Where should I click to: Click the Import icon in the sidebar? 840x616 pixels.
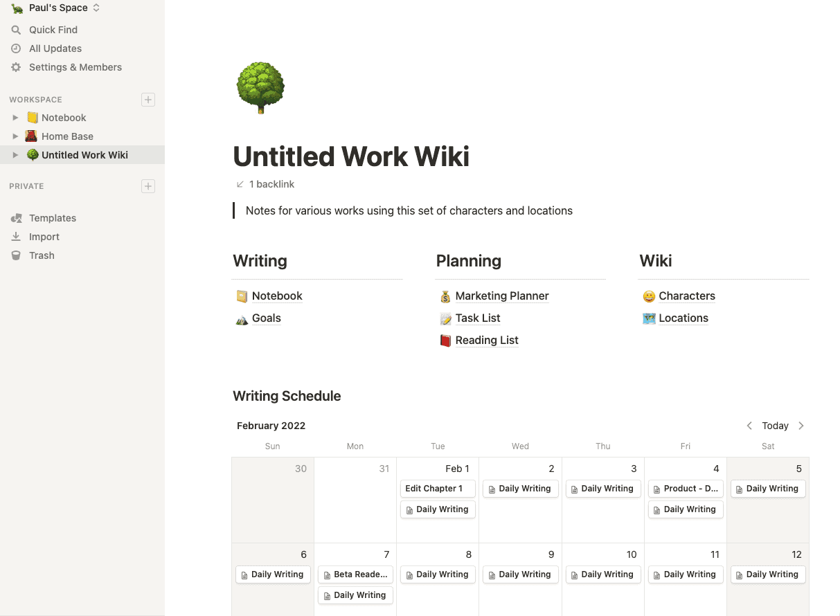pyautogui.click(x=15, y=237)
